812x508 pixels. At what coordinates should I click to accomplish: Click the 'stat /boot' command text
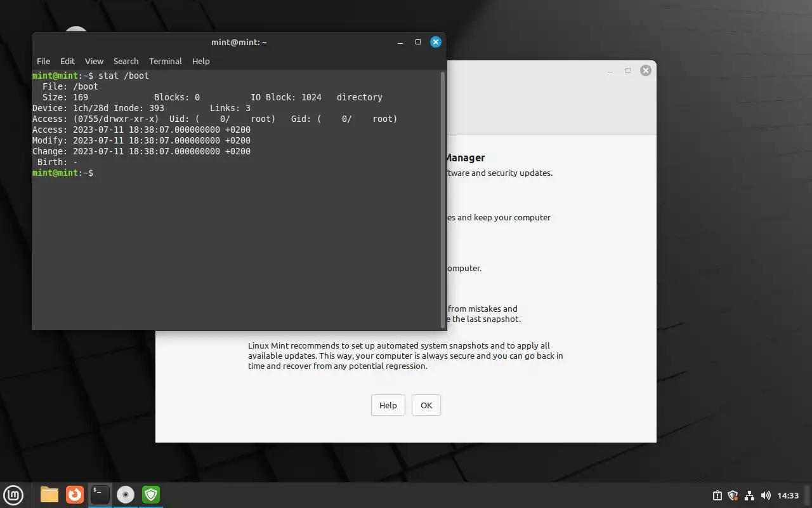pos(124,76)
